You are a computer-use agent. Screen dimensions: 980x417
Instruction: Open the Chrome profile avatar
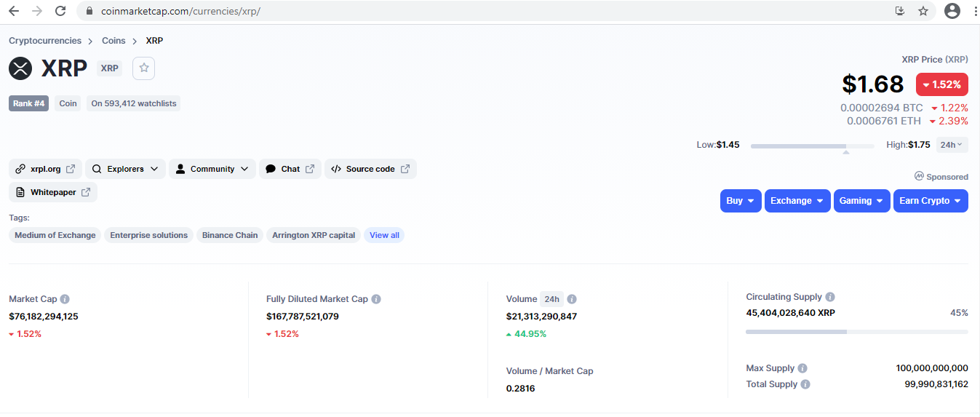(952, 11)
